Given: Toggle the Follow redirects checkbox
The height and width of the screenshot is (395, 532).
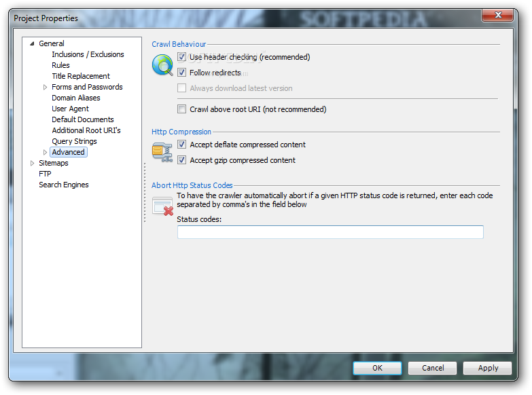Looking at the screenshot, I should click(x=181, y=73).
